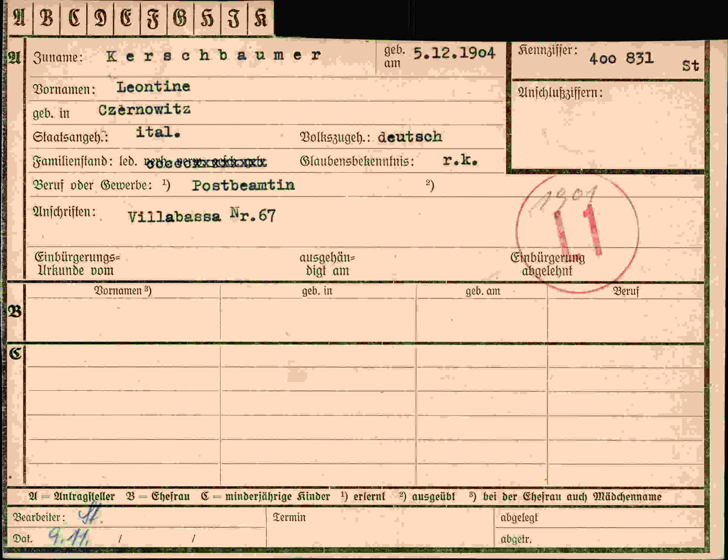The image size is (728, 560).
Task: Click the crossed-out marital status options
Action: coord(206,163)
